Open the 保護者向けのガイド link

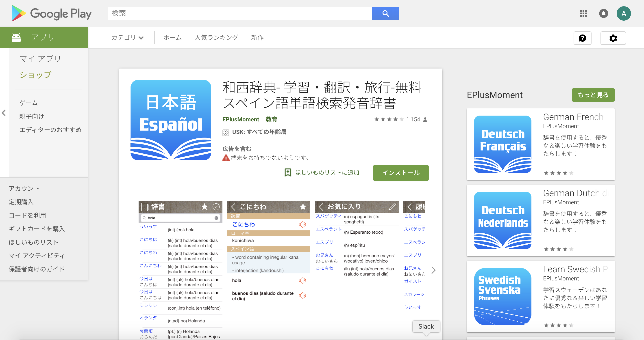pos(37,269)
